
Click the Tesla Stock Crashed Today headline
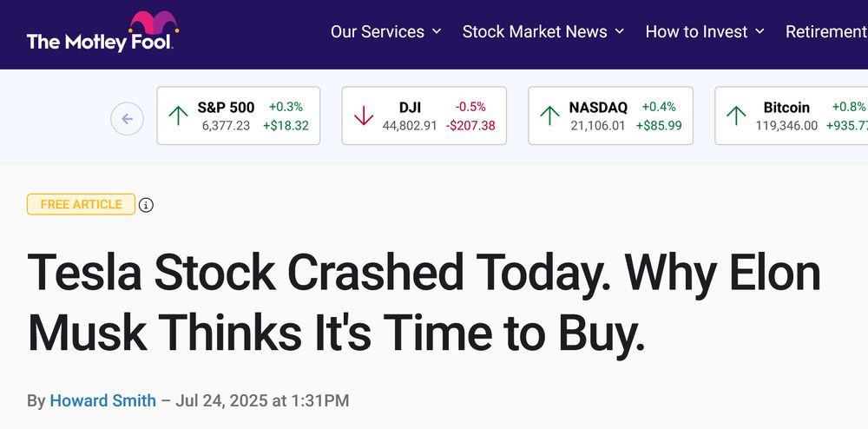(424, 303)
